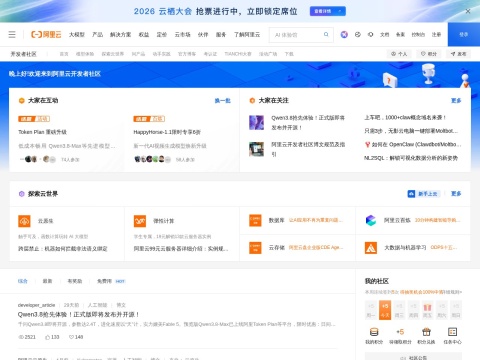Switch to the 有奖励 feed tab
Viewport: 480px width, 360px height.
pyautogui.click(x=75, y=281)
